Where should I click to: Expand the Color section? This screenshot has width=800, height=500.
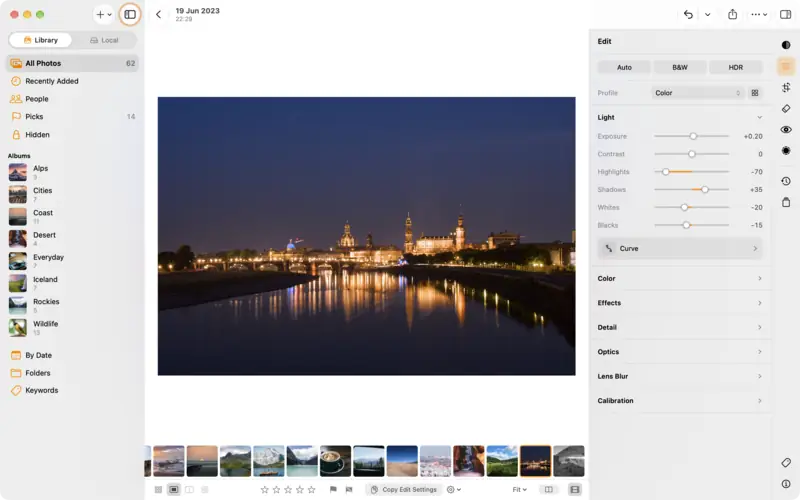(680, 279)
